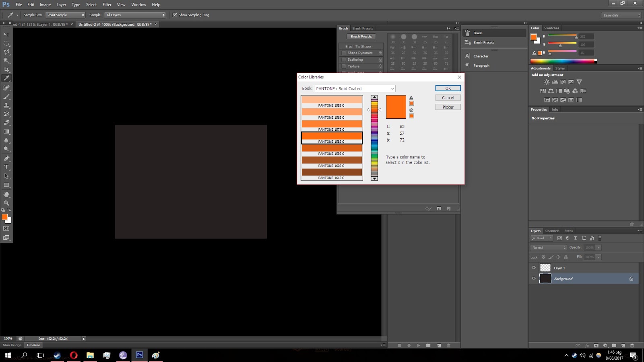
Task: Select the Crop tool
Action: tap(6, 70)
